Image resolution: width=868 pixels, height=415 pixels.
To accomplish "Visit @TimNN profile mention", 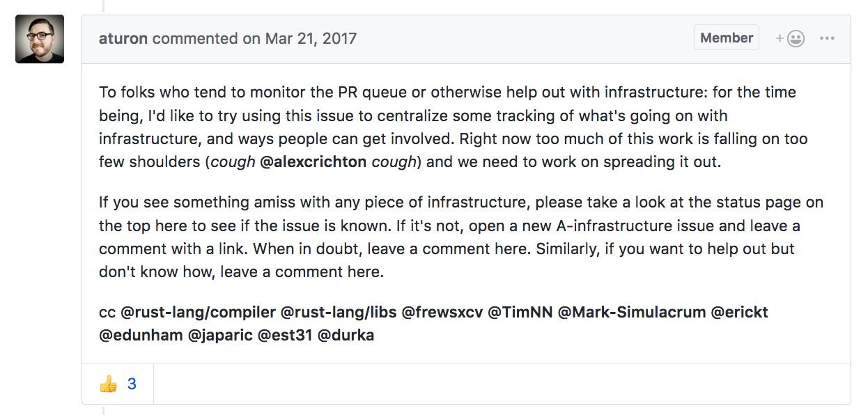I will click(x=520, y=312).
